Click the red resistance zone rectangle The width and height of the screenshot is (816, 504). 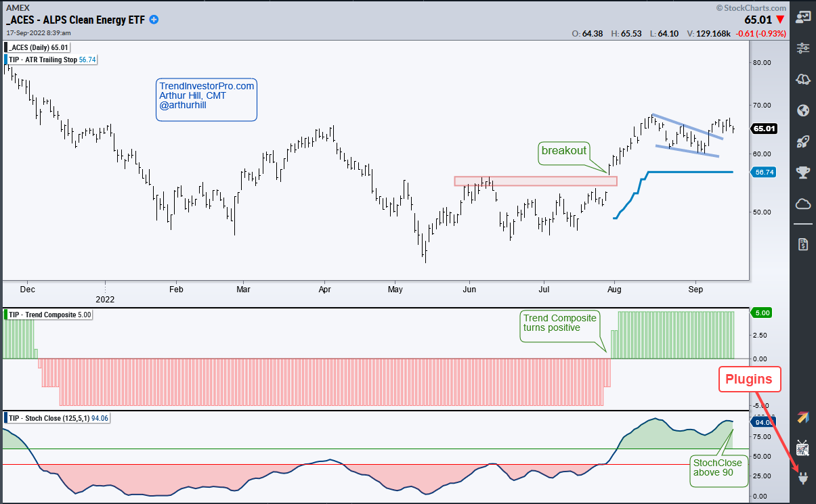[x=536, y=181]
